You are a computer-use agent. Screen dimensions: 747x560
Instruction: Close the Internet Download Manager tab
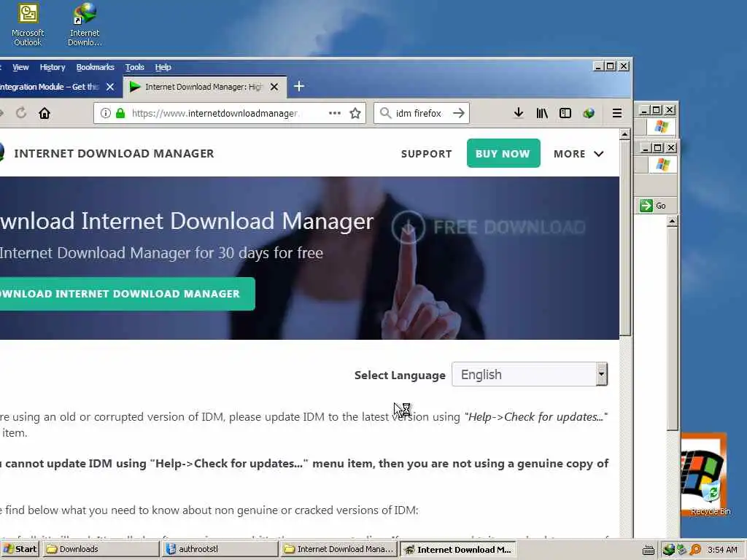(274, 87)
